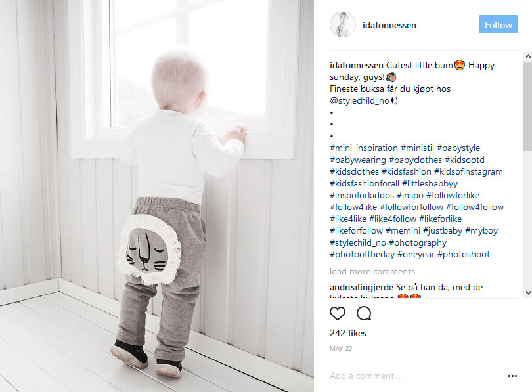
Task: Open the #mini_inspiration hashtag
Action: 364,148
